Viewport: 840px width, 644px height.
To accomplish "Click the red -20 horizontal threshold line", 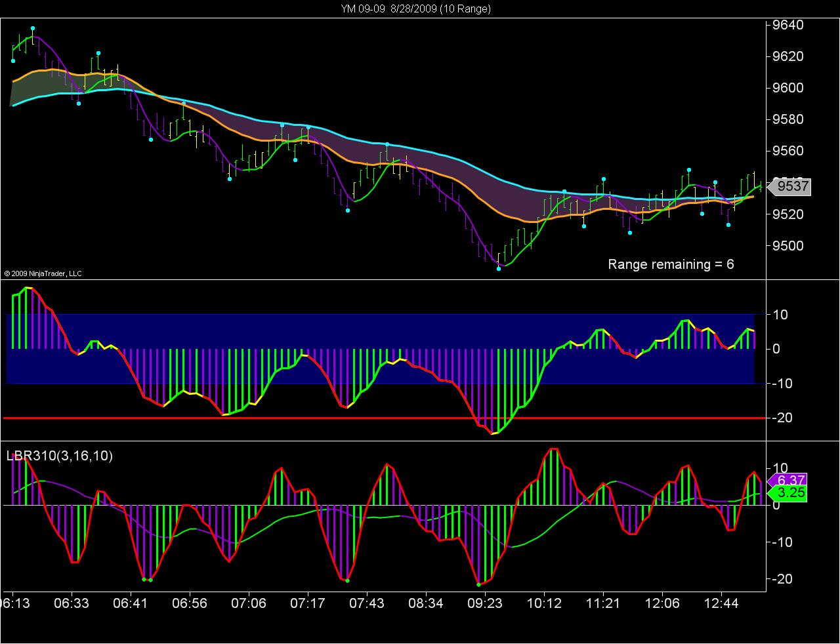I will click(x=384, y=418).
